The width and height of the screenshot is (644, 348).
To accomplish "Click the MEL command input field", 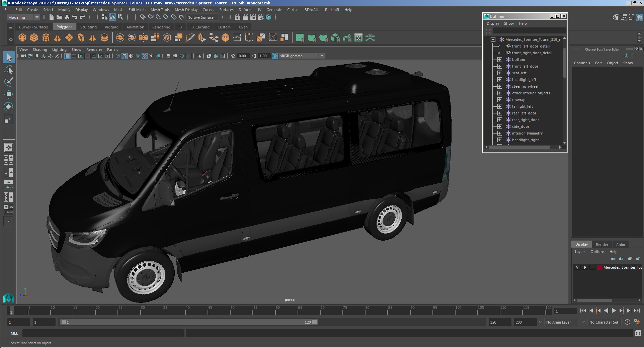I will [x=103, y=333].
